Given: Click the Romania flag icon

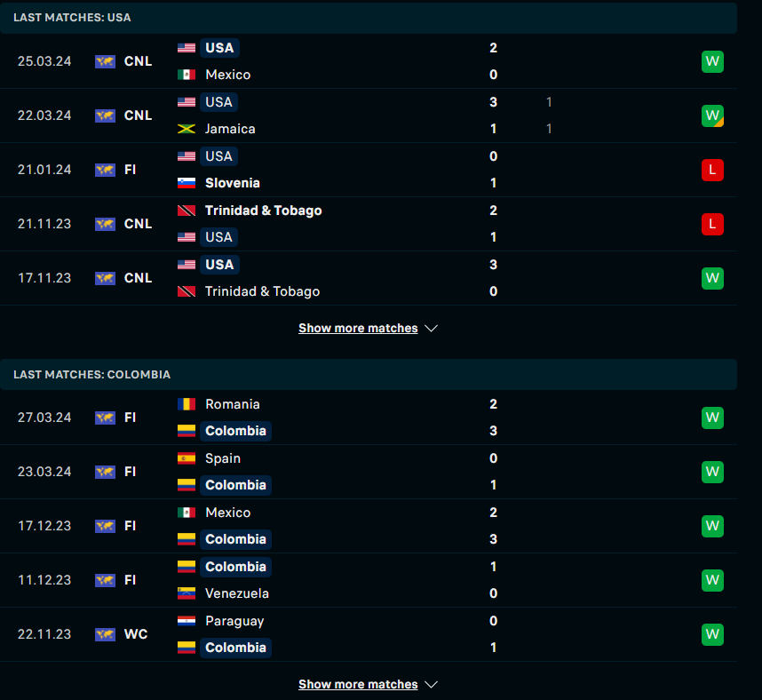Looking at the screenshot, I should pyautogui.click(x=187, y=404).
